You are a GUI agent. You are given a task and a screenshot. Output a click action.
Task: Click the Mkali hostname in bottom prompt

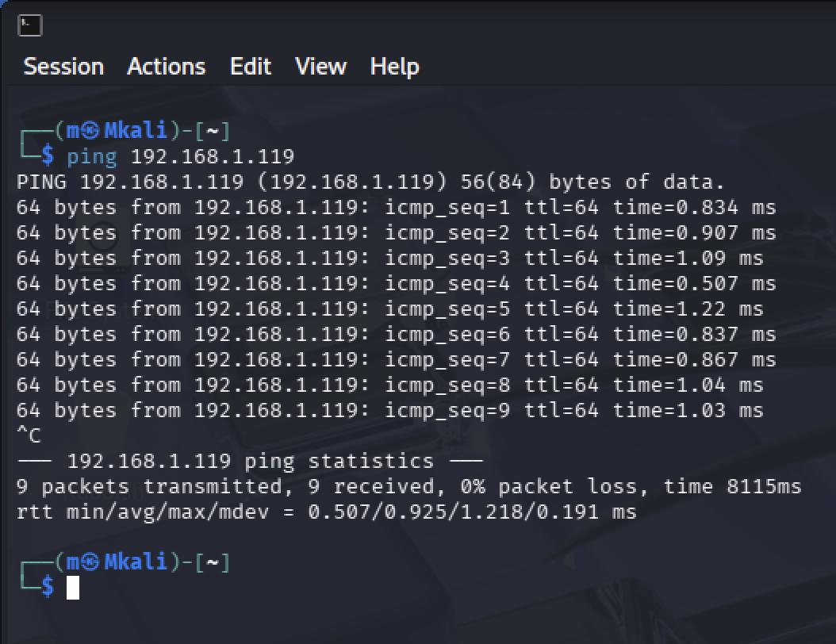136,562
